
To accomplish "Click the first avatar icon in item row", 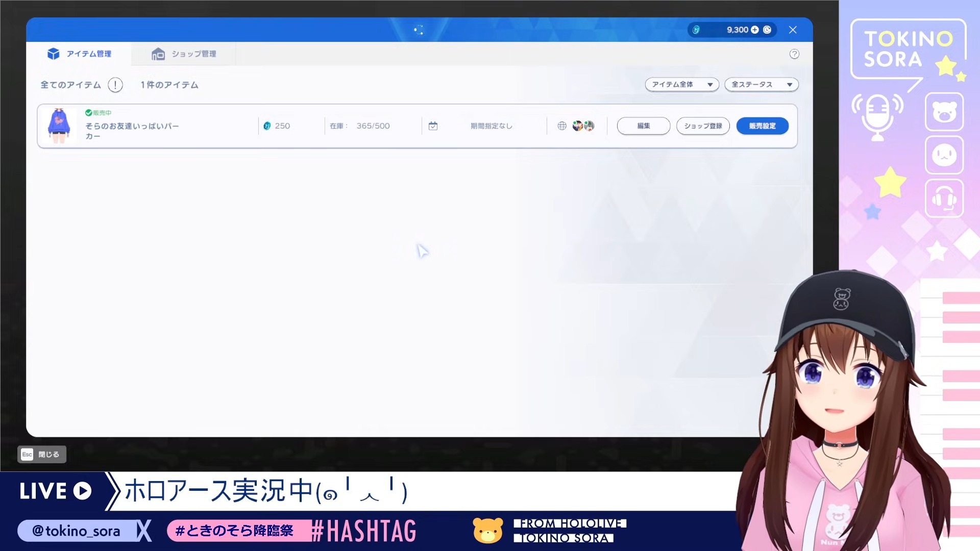I will tap(577, 126).
